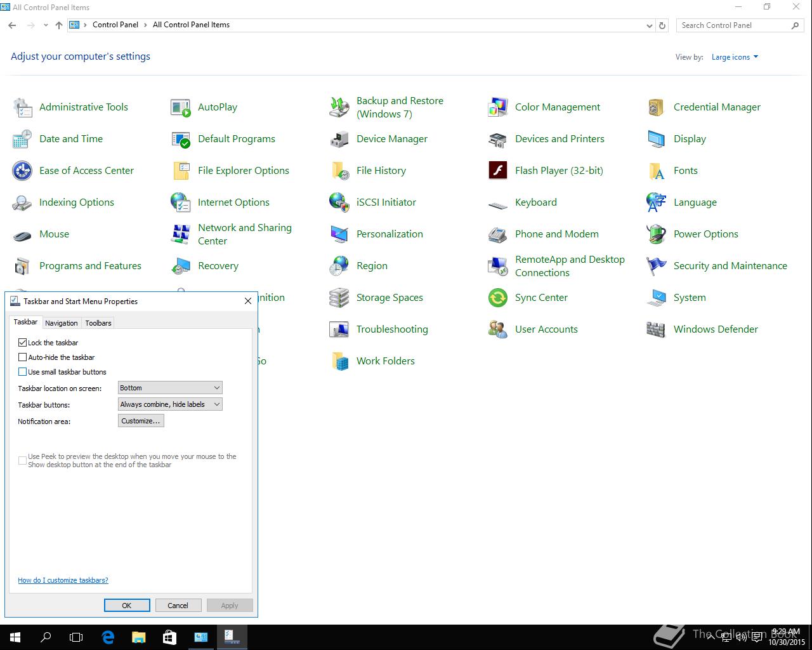Open the Language icon
812x650 pixels.
657,202
